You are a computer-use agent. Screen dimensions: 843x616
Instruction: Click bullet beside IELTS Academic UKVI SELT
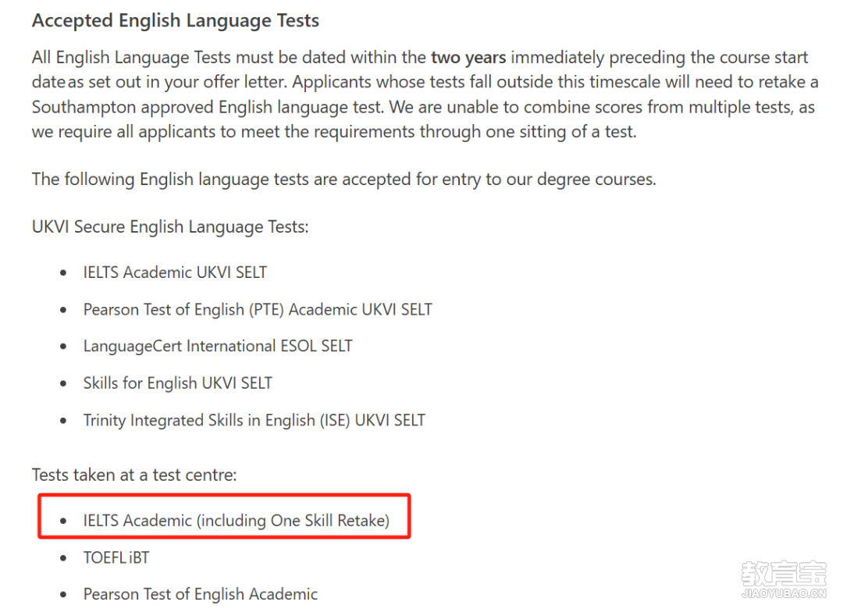pos(63,273)
